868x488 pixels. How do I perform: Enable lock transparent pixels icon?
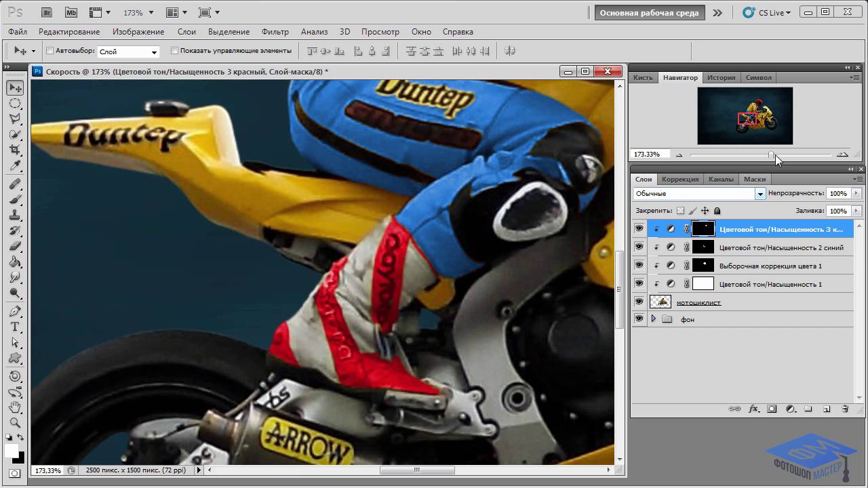[x=680, y=211]
